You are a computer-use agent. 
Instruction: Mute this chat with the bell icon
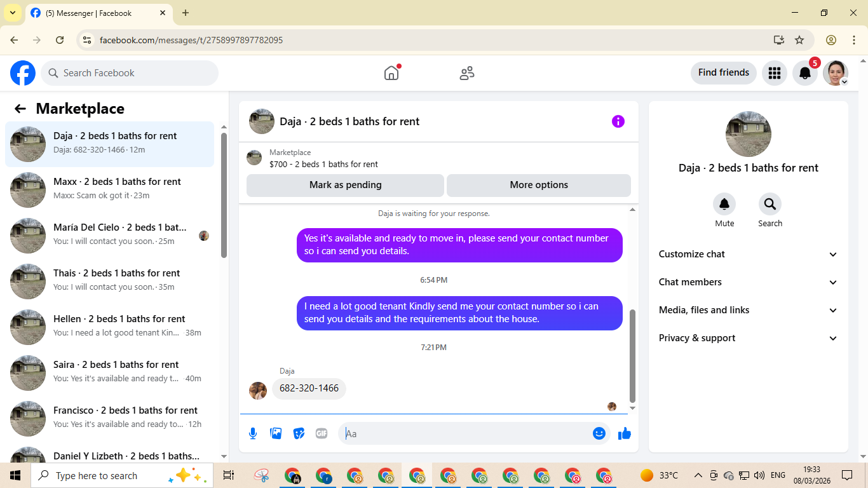724,204
